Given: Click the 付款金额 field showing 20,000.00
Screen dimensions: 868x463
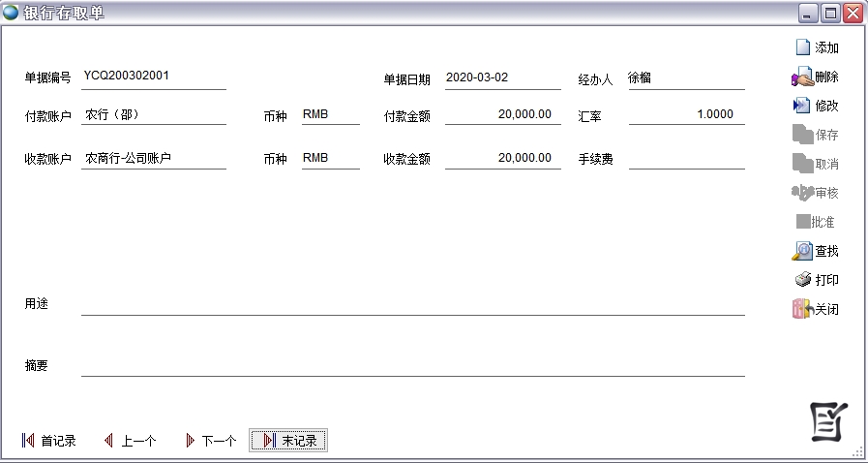Looking at the screenshot, I should coord(502,114).
